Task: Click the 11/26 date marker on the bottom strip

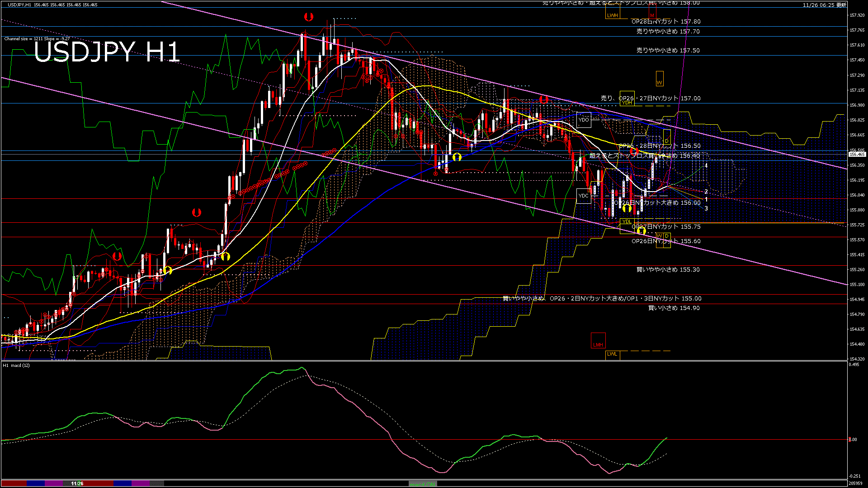Action: coord(77,484)
